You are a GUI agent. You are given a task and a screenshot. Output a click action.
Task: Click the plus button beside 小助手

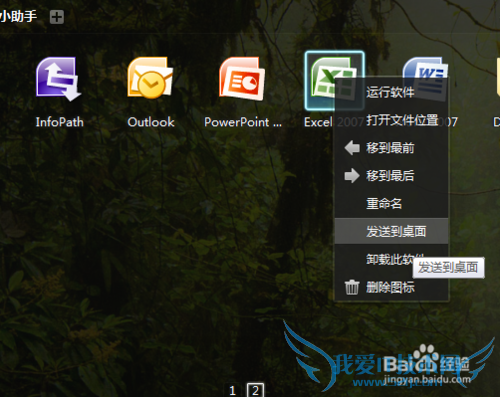[x=57, y=17]
